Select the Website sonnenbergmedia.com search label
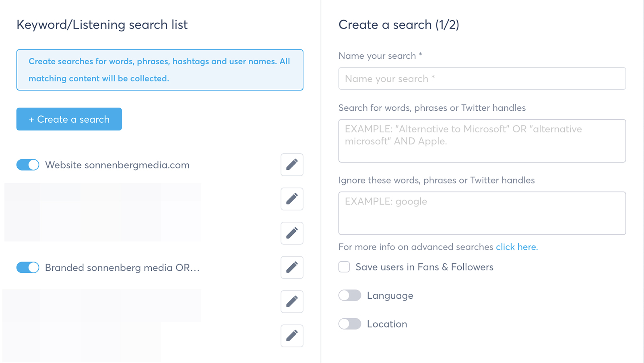The width and height of the screenshot is (644, 363). tap(117, 165)
